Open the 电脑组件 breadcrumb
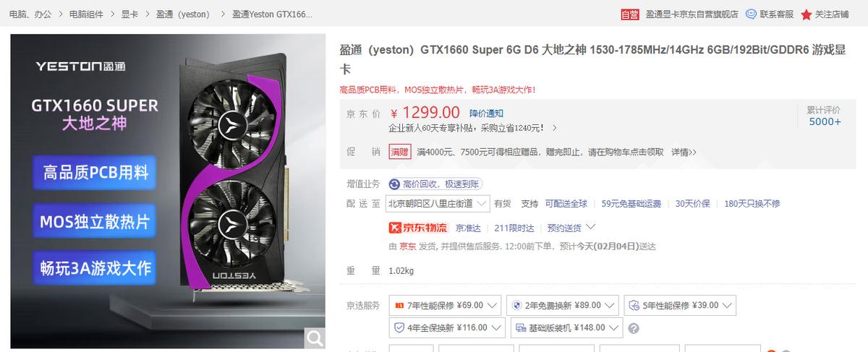Image resolution: width=868 pixels, height=352 pixels. coord(86,14)
